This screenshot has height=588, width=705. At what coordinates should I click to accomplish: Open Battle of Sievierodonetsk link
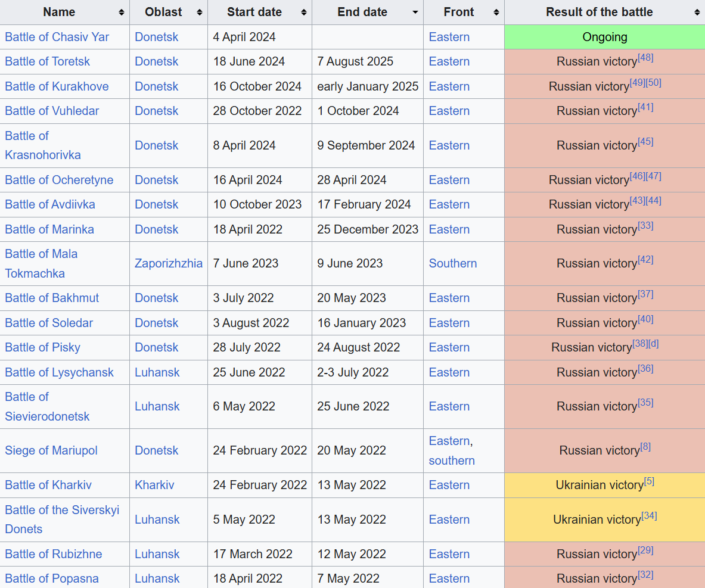pyautogui.click(x=47, y=406)
